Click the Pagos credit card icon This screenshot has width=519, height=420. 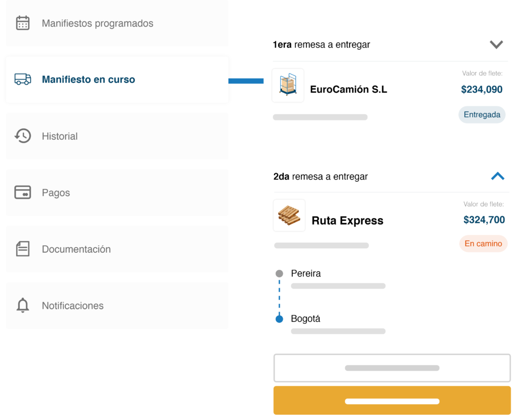[23, 193]
